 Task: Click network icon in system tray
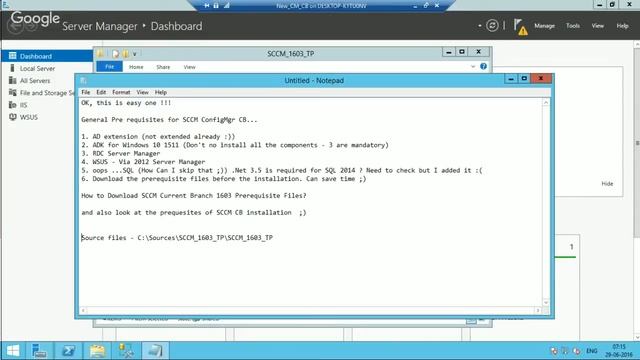pyautogui.click(x=565, y=351)
